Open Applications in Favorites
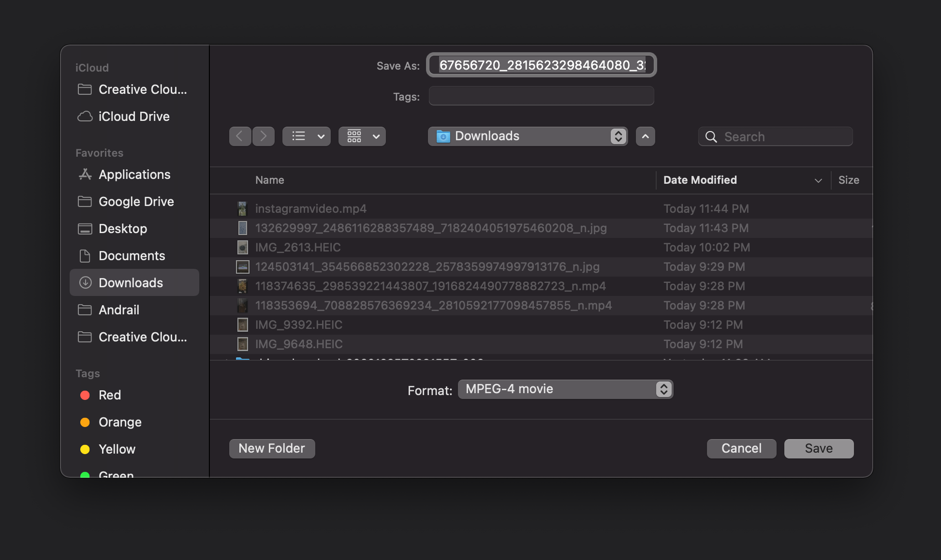 (134, 175)
